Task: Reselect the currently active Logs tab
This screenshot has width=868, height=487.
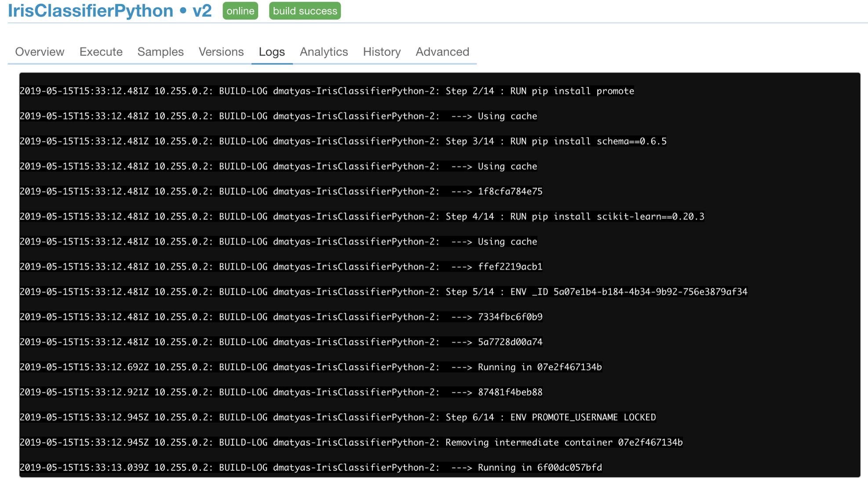Action: tap(272, 52)
